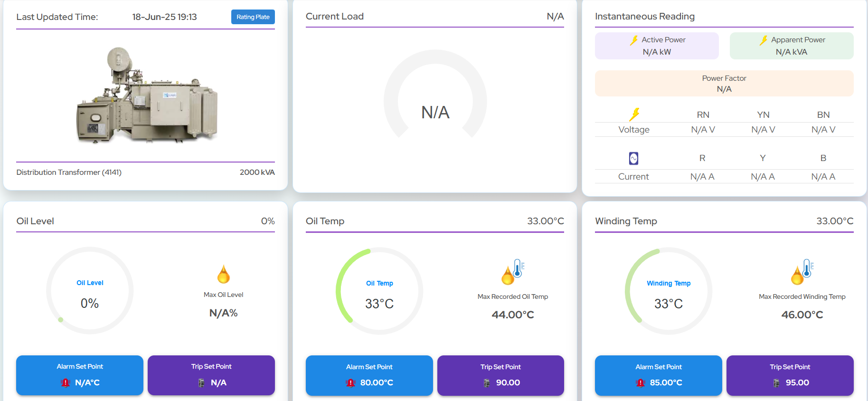868x401 pixels.
Task: Click the Oil Level 0% circular gauge
Action: click(90, 290)
